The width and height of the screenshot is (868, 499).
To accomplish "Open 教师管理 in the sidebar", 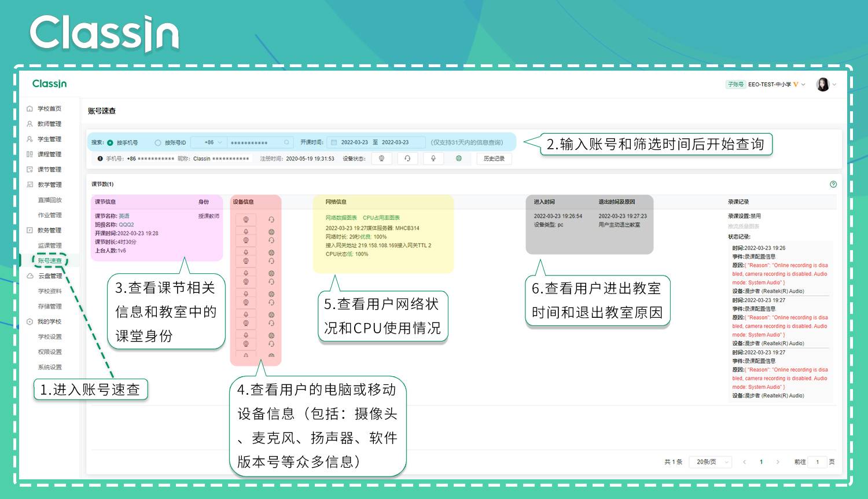I will coord(49,124).
